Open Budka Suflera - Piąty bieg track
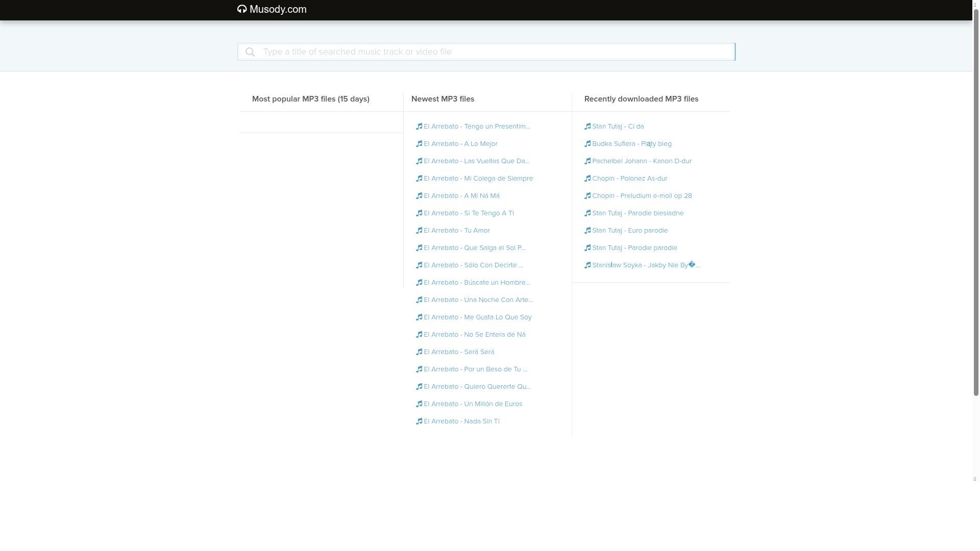The width and height of the screenshot is (980, 551). 631,144
